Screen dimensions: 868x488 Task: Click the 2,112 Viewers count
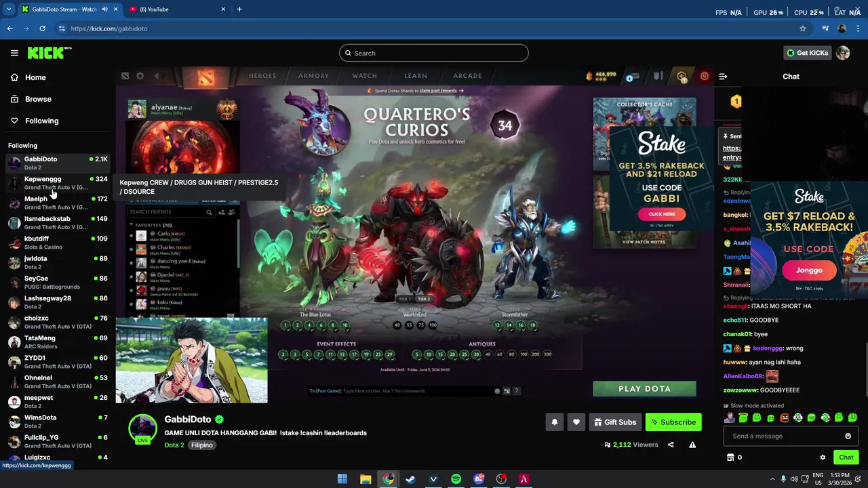(x=631, y=445)
